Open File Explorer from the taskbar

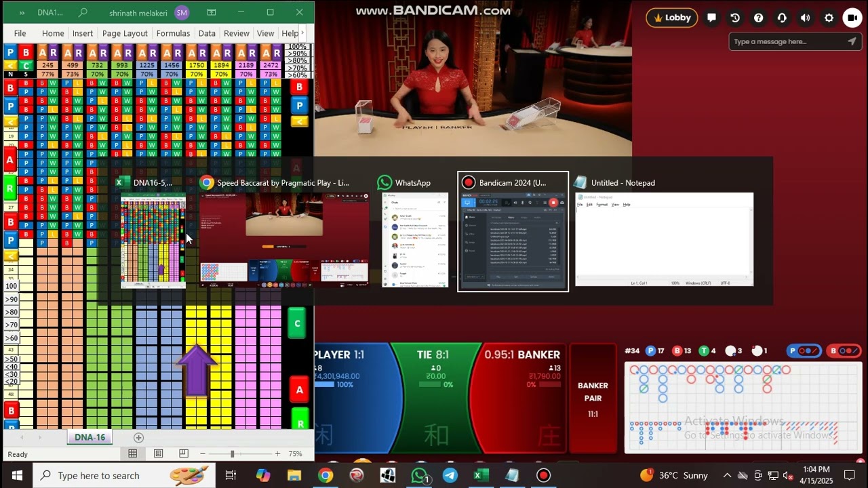(294, 475)
